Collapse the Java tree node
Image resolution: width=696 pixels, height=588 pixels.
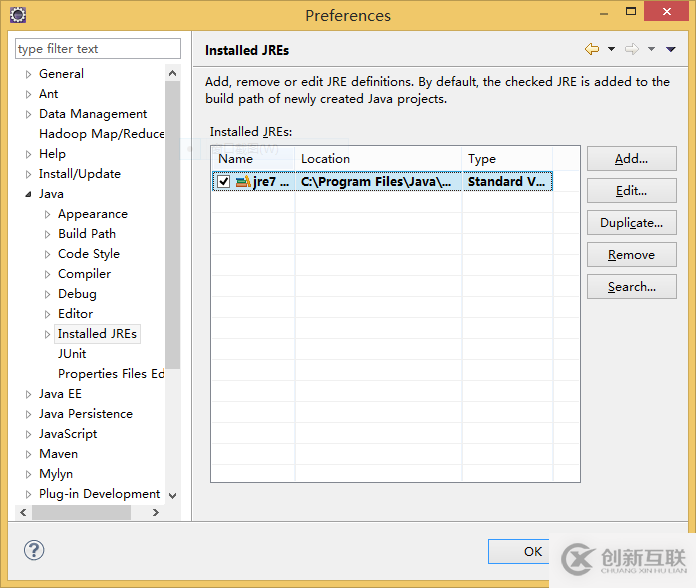coord(29,194)
